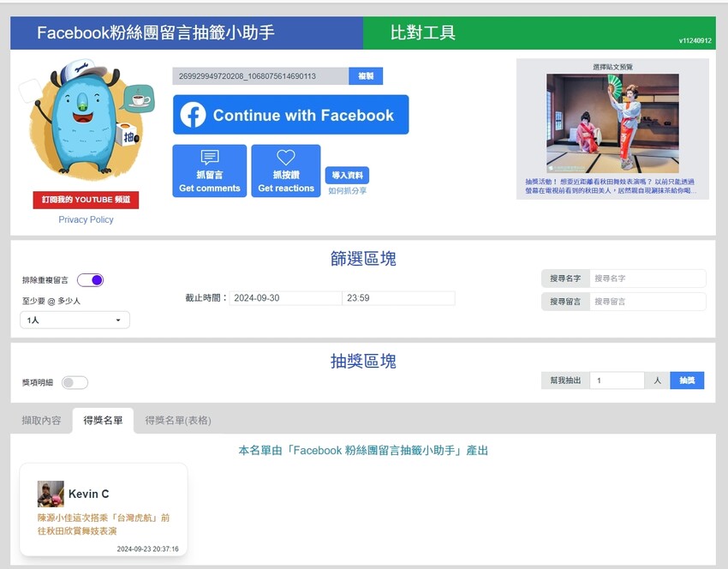Focus the 搜尋名字 search field
The image size is (728, 569).
point(647,279)
